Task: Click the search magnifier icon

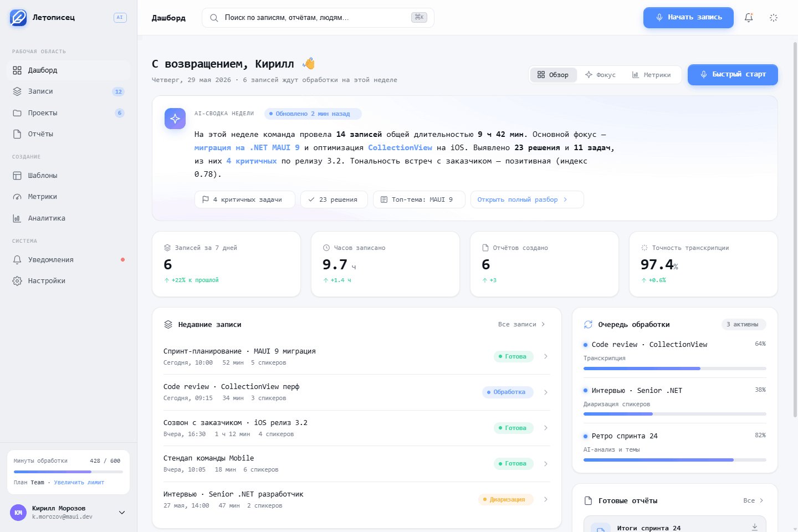Action: [x=214, y=18]
